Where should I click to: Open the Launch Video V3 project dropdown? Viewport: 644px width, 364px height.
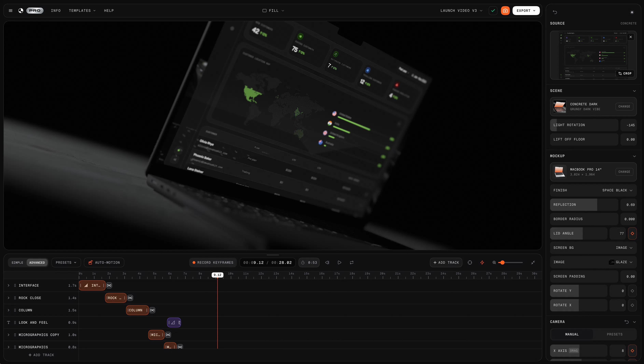[461, 10]
